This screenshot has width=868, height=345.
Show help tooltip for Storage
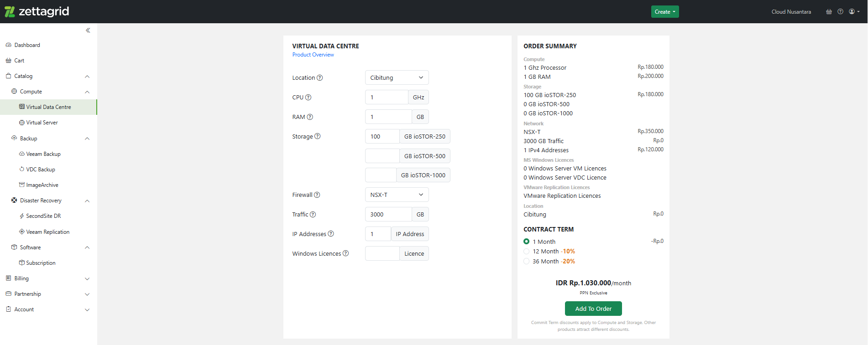318,136
